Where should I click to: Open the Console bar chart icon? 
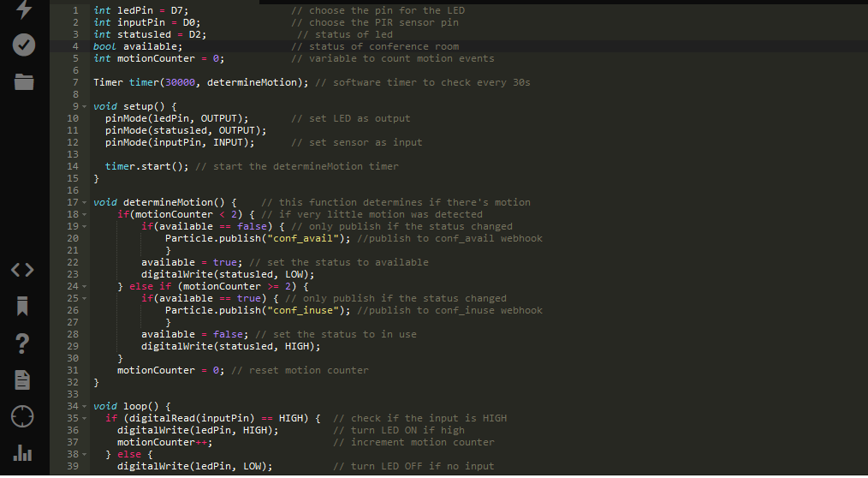23,453
